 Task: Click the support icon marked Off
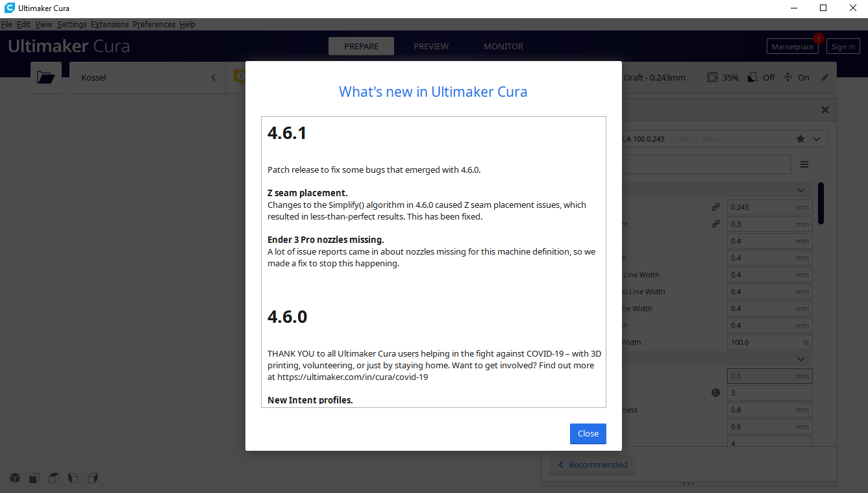(x=752, y=77)
